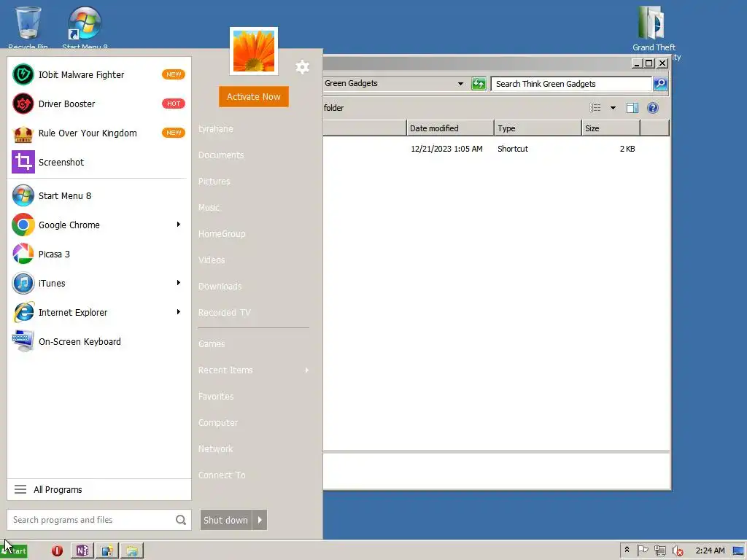Open OneNote from the taskbar
The height and width of the screenshot is (560, 747).
(x=82, y=551)
